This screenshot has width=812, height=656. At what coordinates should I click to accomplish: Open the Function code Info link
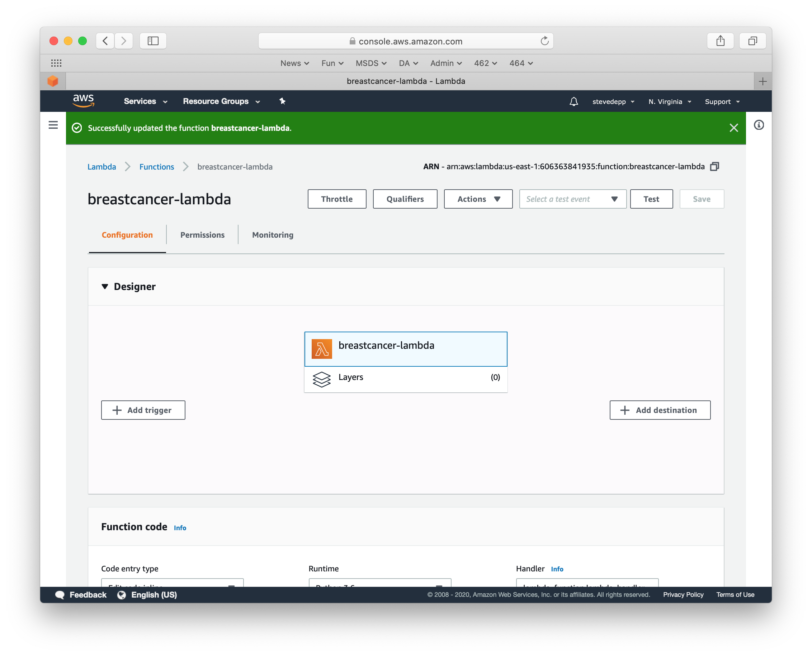(180, 528)
